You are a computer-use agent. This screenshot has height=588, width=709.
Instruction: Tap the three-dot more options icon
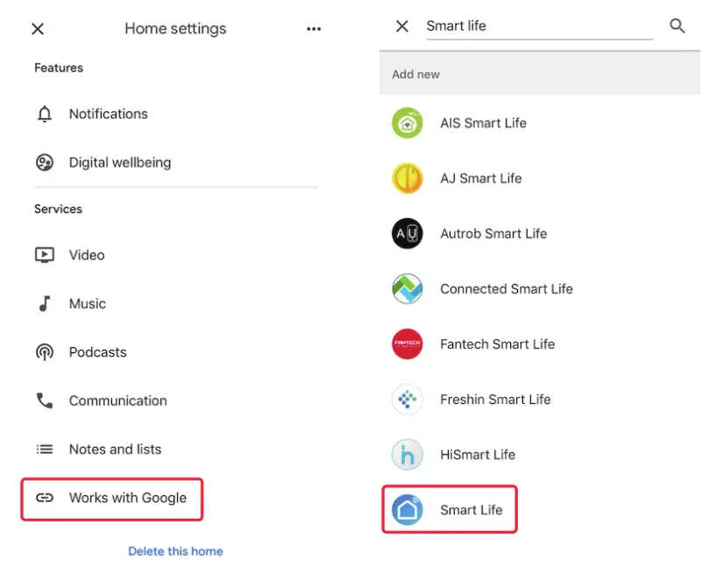pos(314,29)
